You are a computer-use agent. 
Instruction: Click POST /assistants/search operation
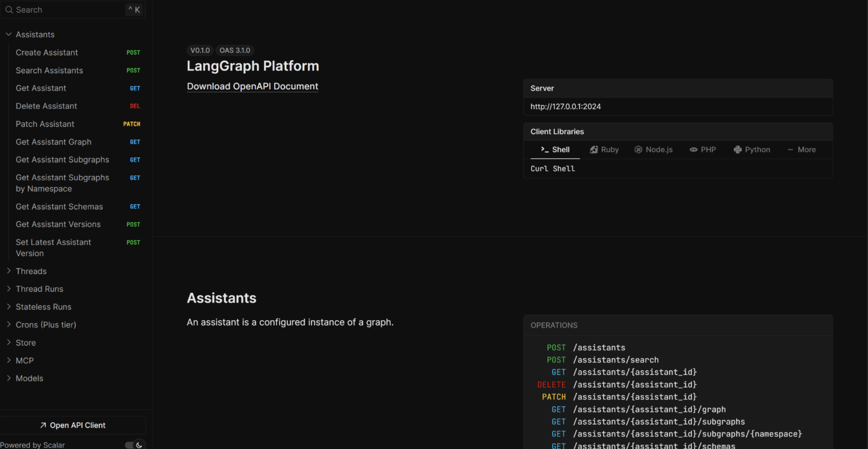(x=603, y=360)
